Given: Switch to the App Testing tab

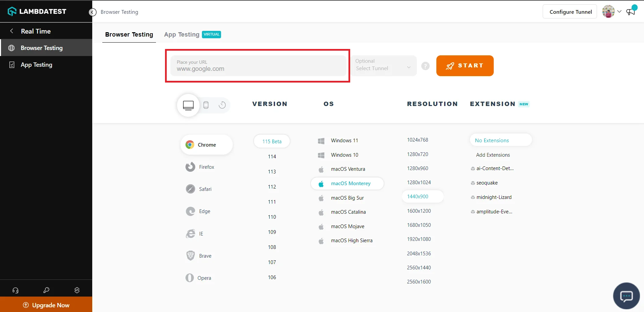Looking at the screenshot, I should coord(192,35).
